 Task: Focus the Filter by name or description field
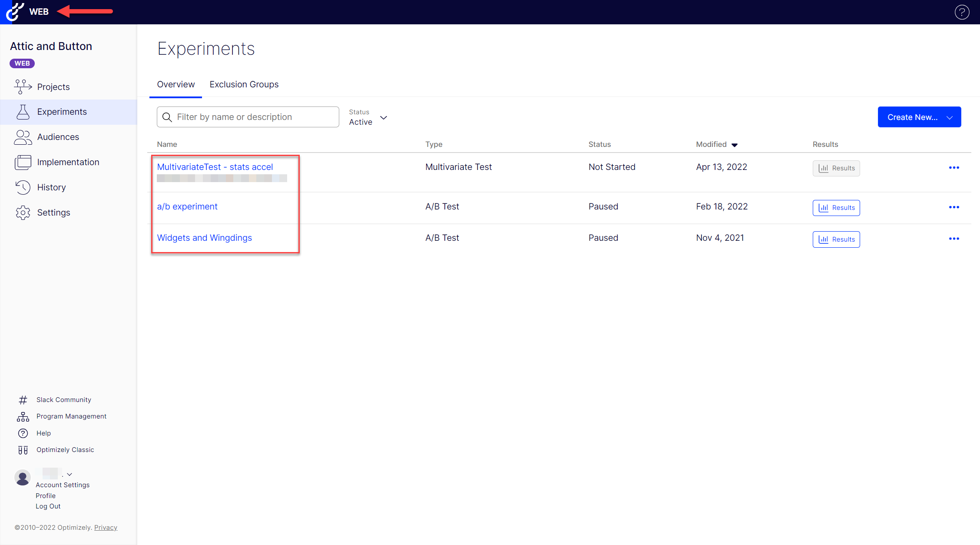click(x=248, y=117)
